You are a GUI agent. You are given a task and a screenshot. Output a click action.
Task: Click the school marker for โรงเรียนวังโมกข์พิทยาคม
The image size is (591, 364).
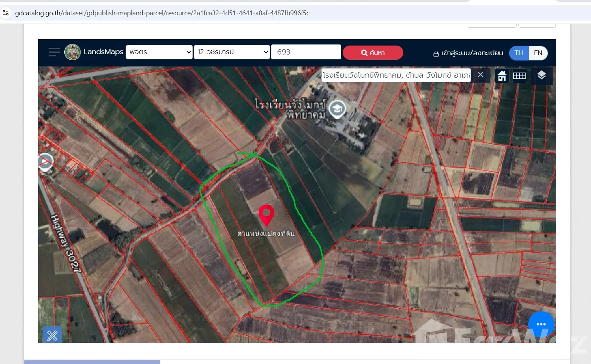click(x=337, y=109)
